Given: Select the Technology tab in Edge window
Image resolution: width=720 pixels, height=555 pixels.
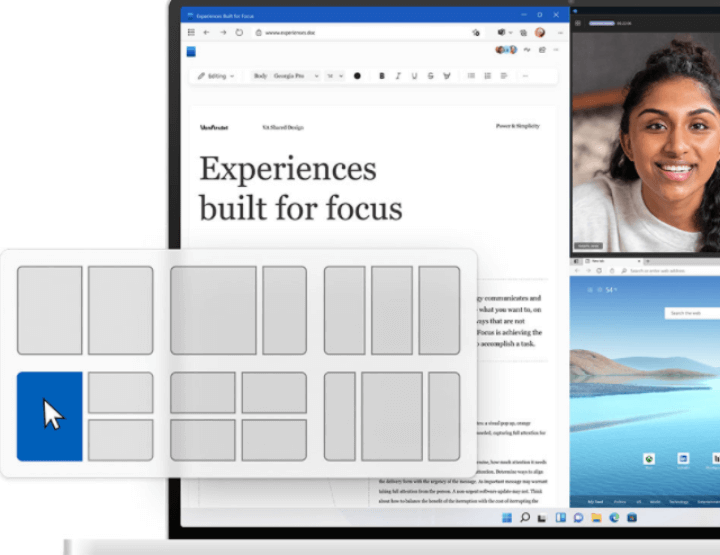Looking at the screenshot, I should 679,502.
